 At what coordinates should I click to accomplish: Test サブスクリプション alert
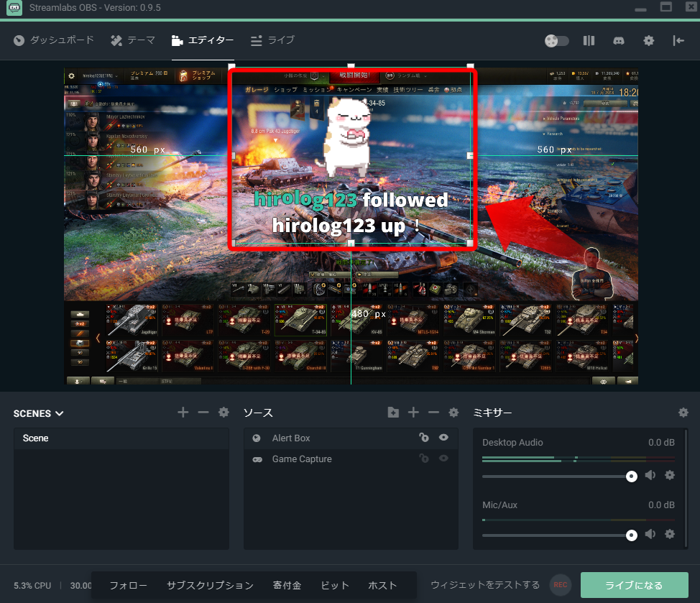pos(210,586)
